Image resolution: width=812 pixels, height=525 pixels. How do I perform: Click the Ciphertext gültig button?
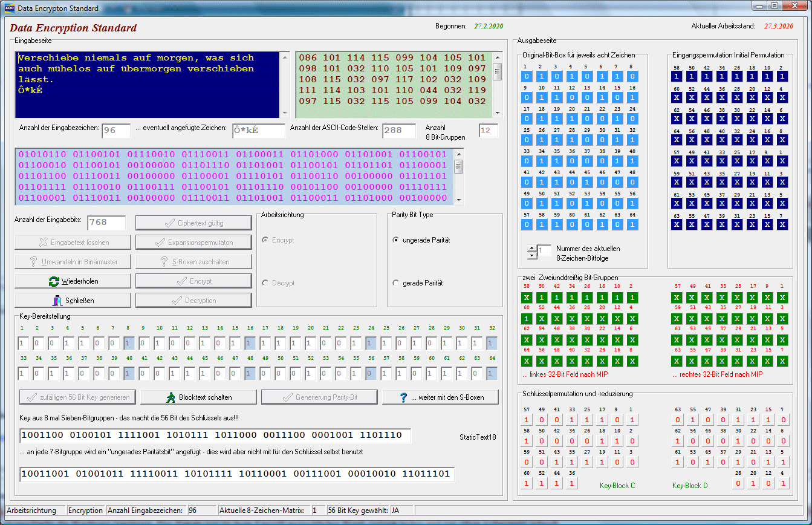[193, 223]
